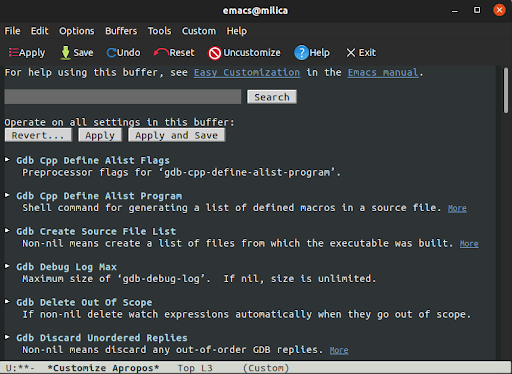
Task: Close the emacs window
Action: [499, 10]
